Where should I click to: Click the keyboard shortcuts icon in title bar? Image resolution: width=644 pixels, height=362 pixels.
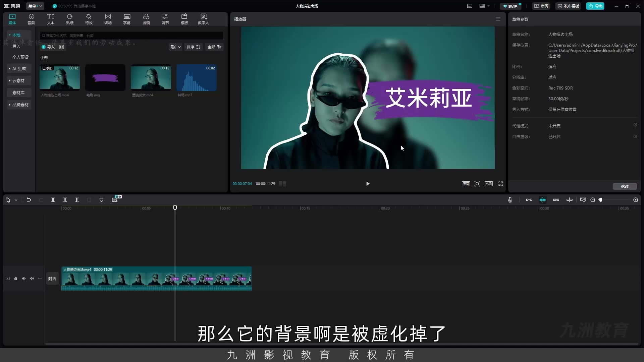point(470,6)
